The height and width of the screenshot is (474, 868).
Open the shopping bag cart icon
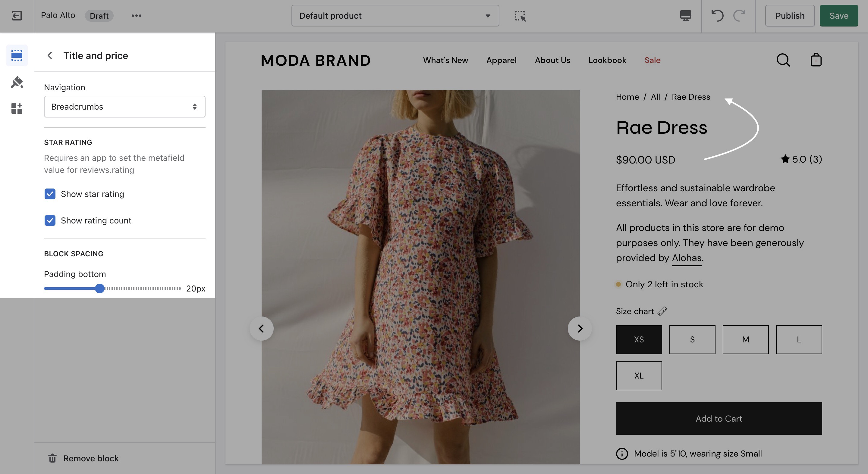(816, 60)
